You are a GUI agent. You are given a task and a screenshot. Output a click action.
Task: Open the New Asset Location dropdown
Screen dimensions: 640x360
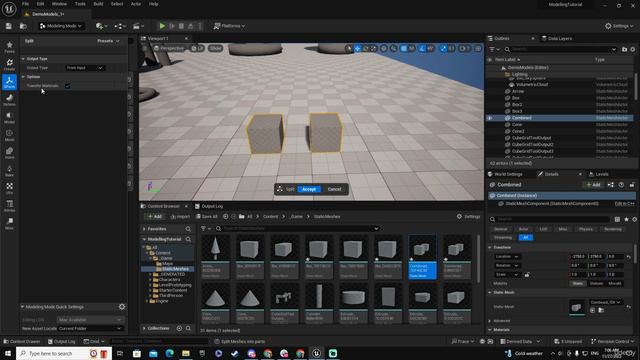90,328
